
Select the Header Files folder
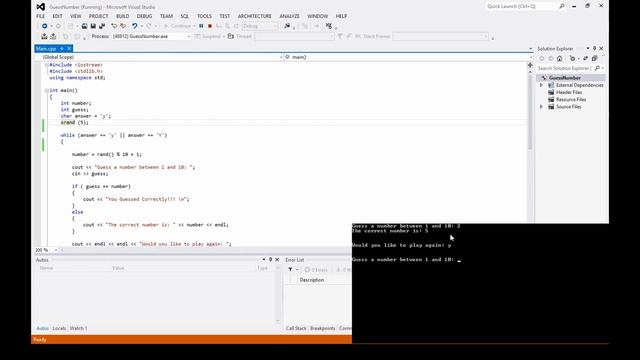(x=569, y=93)
